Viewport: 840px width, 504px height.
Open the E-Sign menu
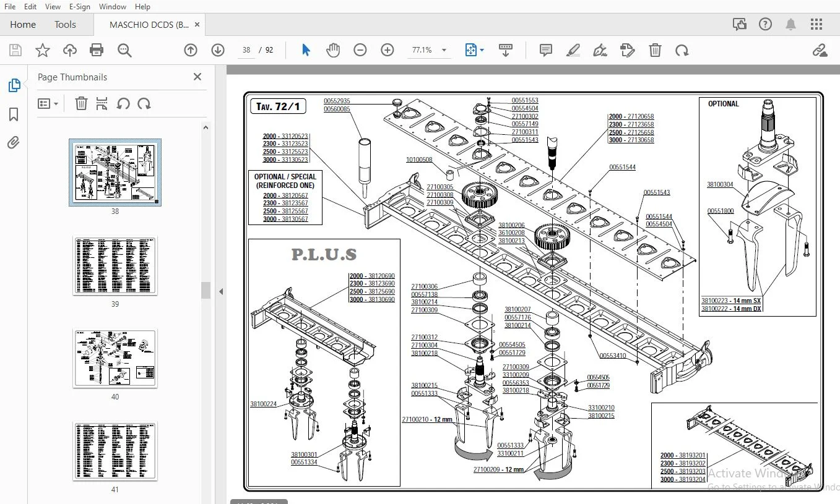click(80, 7)
